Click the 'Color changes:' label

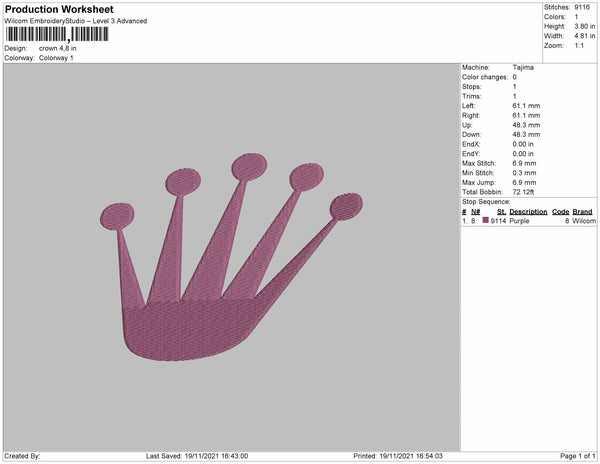[485, 77]
